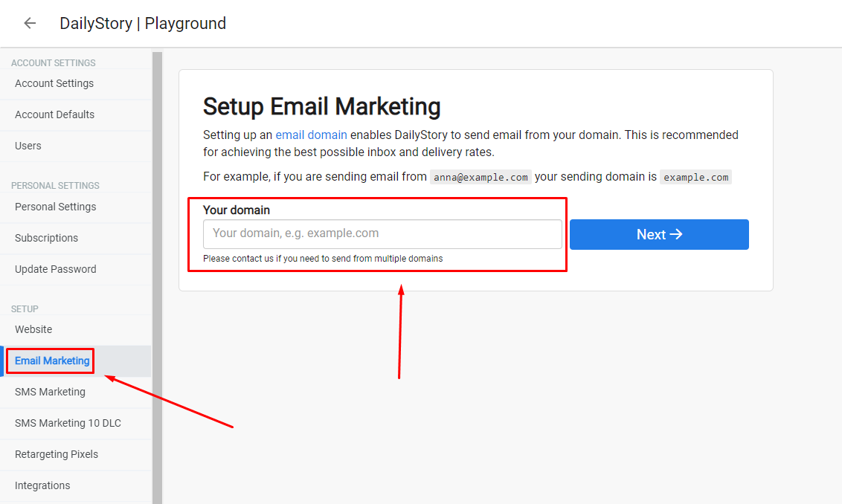Viewport: 842px width, 504px height.
Task: Select Email Marketing sidebar item
Action: (76, 361)
